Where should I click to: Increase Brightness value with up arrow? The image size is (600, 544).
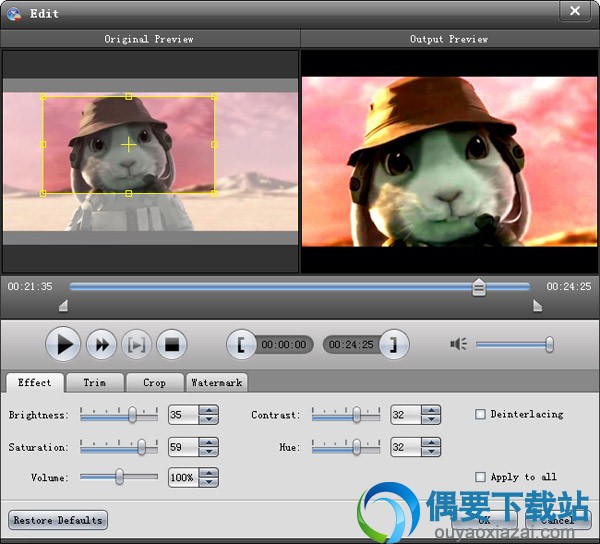(x=209, y=410)
